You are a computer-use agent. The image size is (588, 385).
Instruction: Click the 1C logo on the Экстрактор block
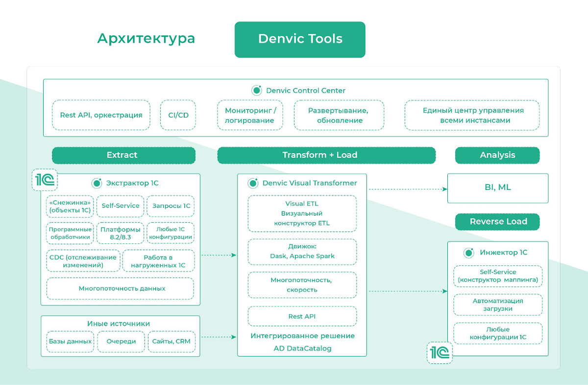tap(45, 181)
